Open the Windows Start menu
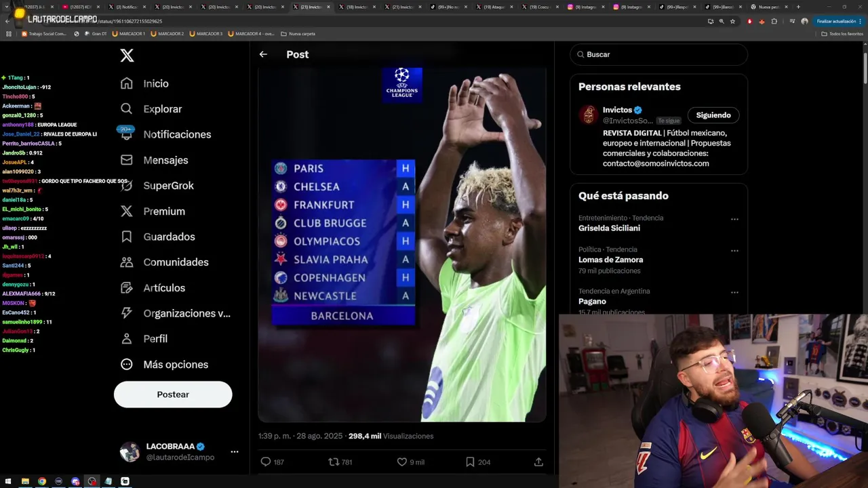 [8, 481]
